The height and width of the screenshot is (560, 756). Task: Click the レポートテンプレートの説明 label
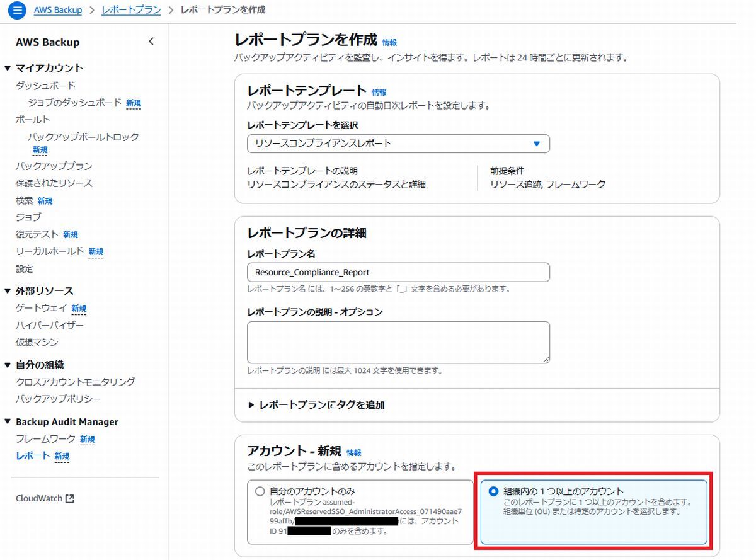(303, 171)
